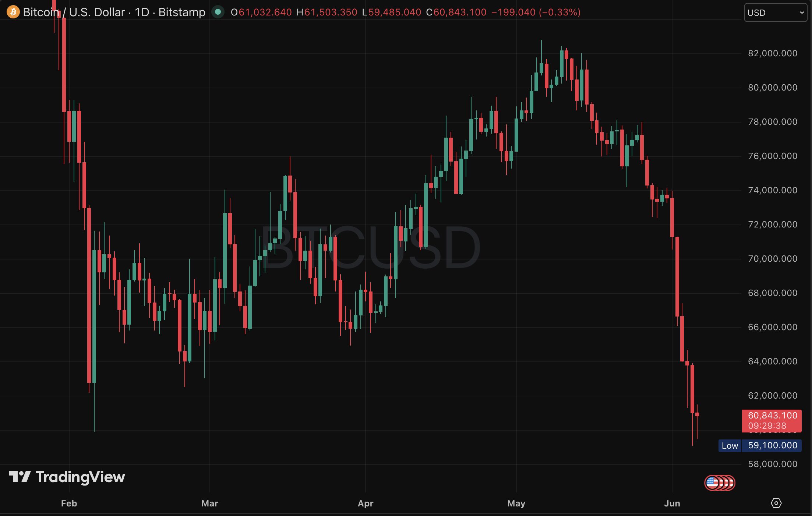Click the Feb label on time axis
The height and width of the screenshot is (516, 812).
click(x=69, y=503)
